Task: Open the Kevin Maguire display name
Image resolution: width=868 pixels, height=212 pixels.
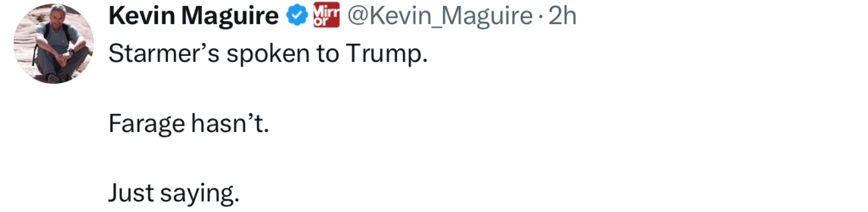Action: (x=193, y=16)
